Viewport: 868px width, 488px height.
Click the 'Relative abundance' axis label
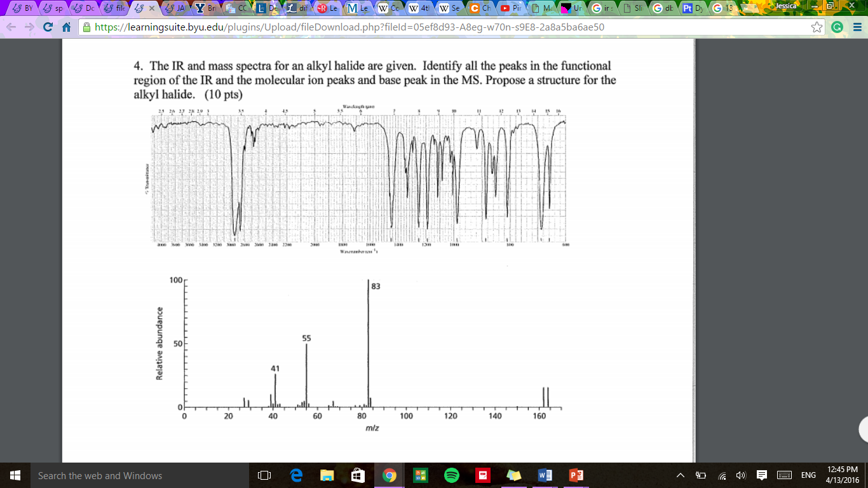160,344
